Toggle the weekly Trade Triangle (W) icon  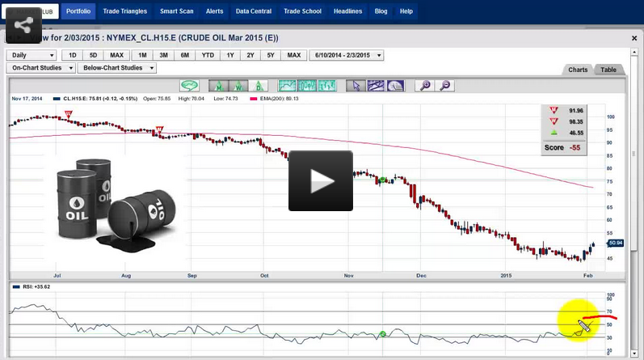pyautogui.click(x=238, y=85)
